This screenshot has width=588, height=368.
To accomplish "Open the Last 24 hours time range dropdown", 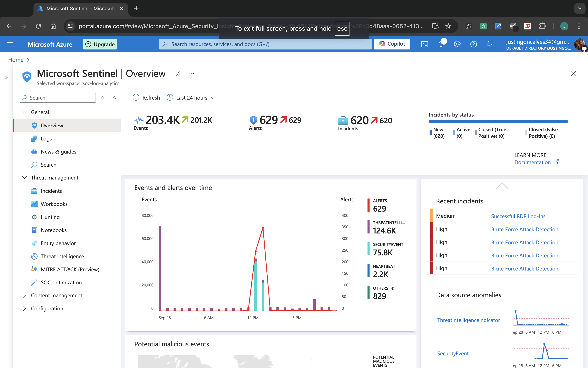I will (191, 98).
